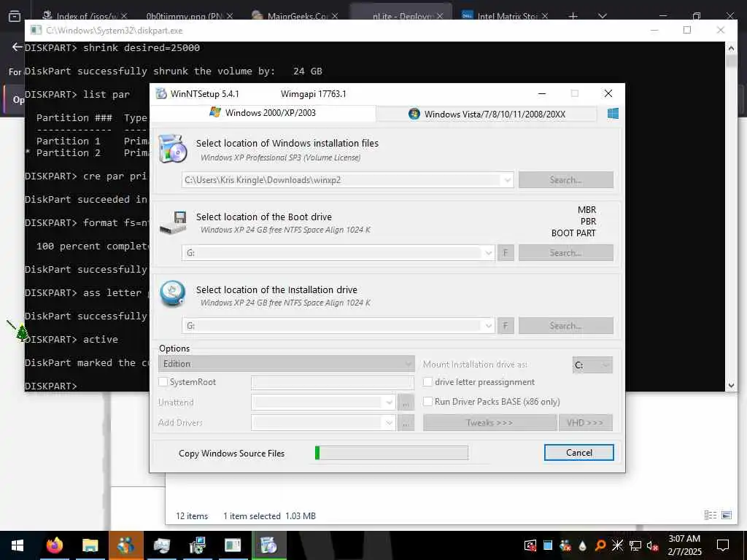
Task: Close the 0b0tiimmy.png browser tab
Action: (x=230, y=16)
